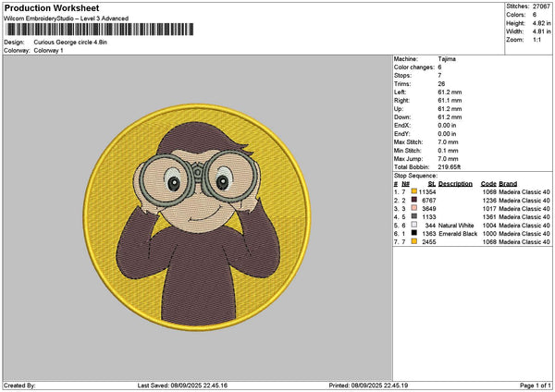Image resolution: width=555 pixels, height=392 pixels.
Task: Select the yellow swatch in stop row 7
Action: point(414,241)
